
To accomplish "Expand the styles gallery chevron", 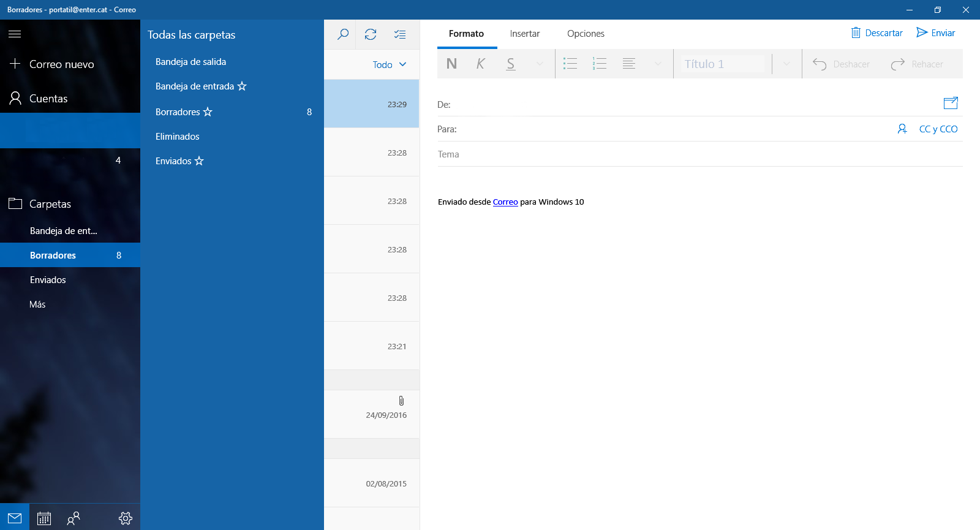I will pyautogui.click(x=786, y=64).
